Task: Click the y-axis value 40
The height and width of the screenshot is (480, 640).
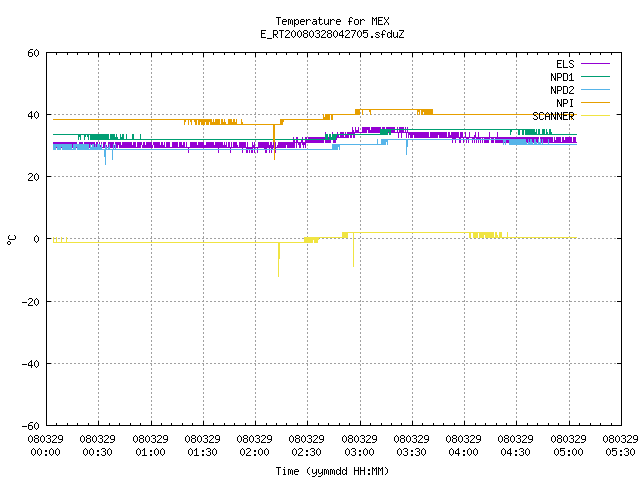Action: click(x=33, y=115)
